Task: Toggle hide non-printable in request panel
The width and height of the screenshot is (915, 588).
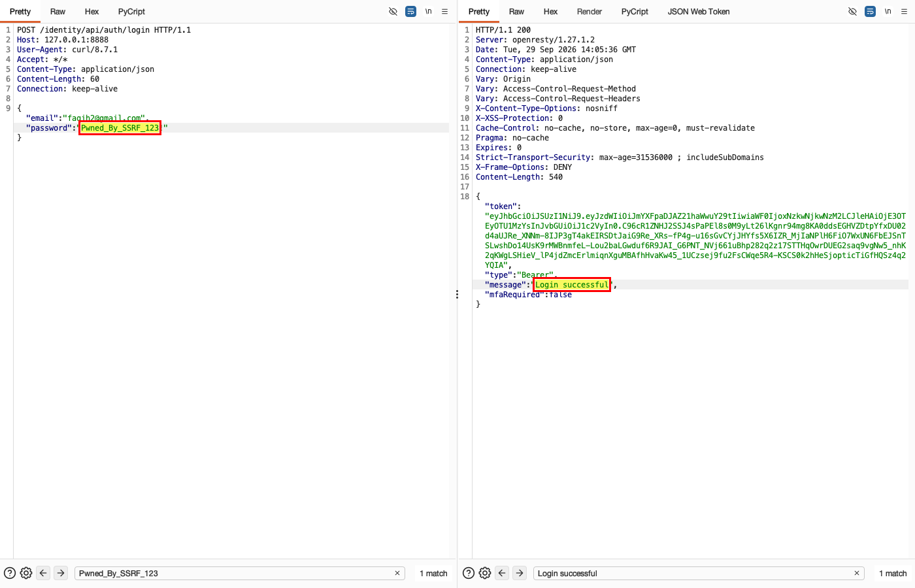Action: 393,11
